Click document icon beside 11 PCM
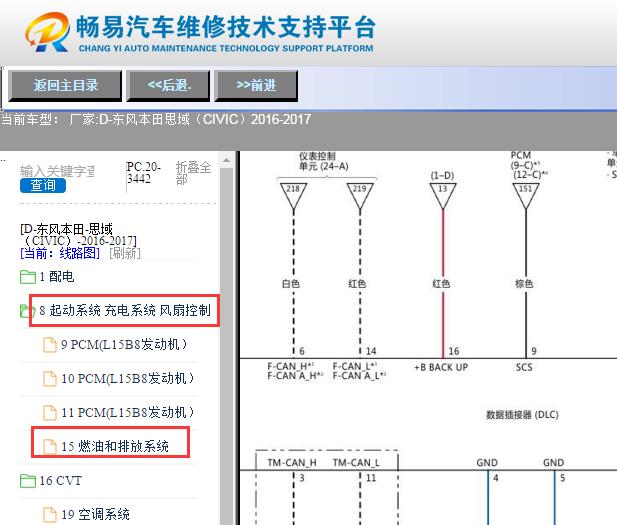 click(x=50, y=412)
